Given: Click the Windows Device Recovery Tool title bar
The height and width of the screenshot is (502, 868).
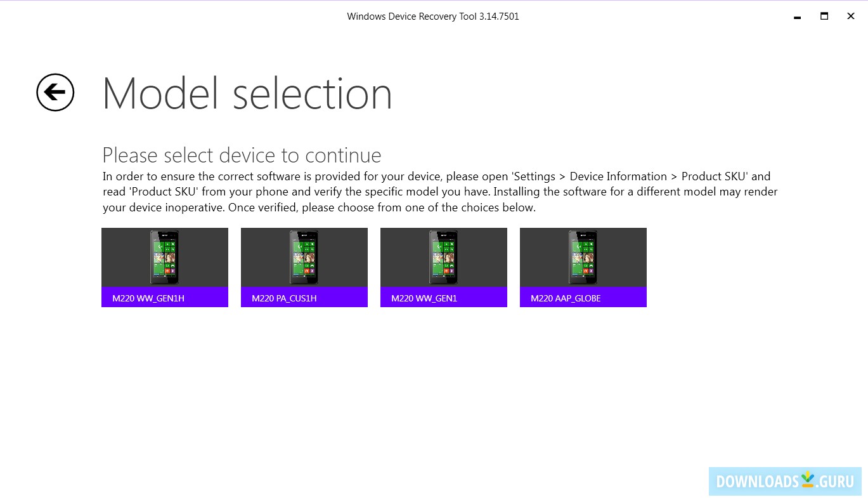Looking at the screenshot, I should click(433, 16).
